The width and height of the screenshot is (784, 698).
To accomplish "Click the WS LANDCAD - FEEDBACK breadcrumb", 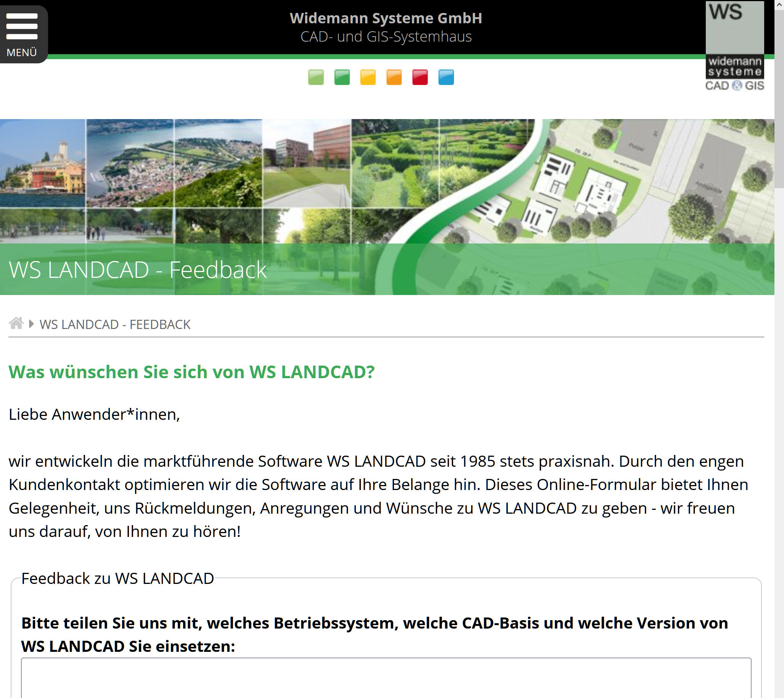I will (115, 325).
